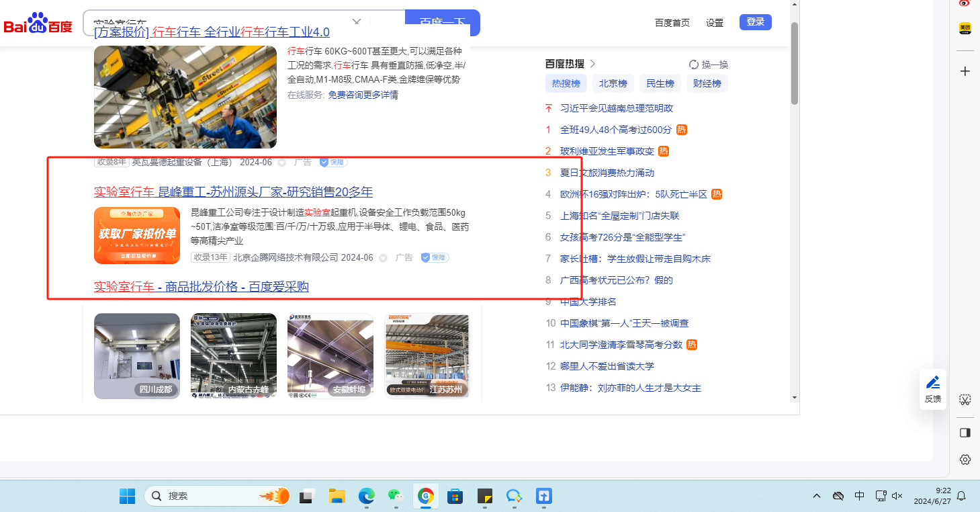Open hot search 习近平会见越南总理范明政

pyautogui.click(x=617, y=108)
